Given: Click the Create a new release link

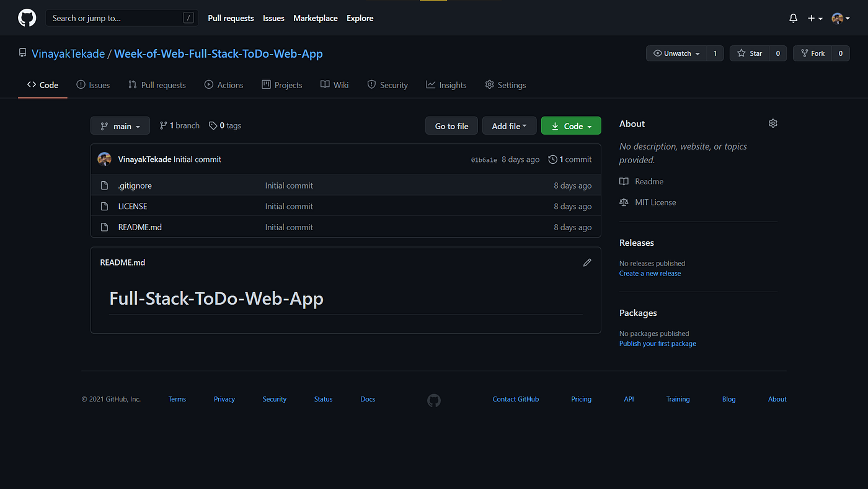Looking at the screenshot, I should tap(650, 273).
